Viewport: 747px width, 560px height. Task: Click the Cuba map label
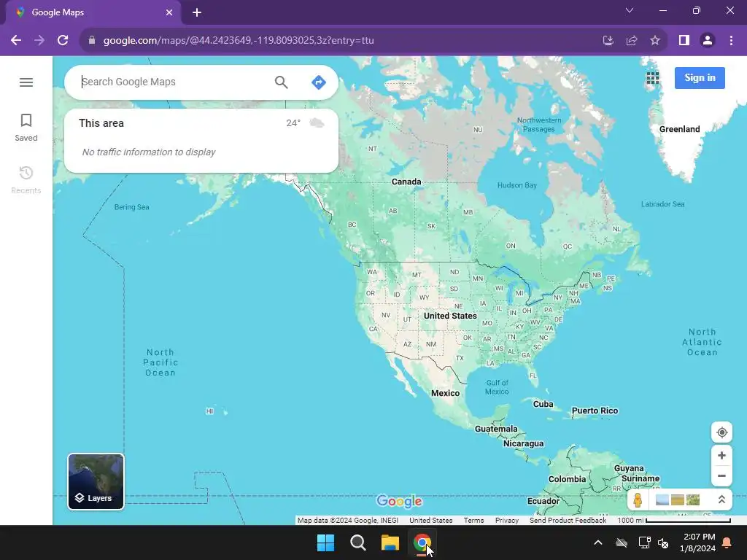543,404
